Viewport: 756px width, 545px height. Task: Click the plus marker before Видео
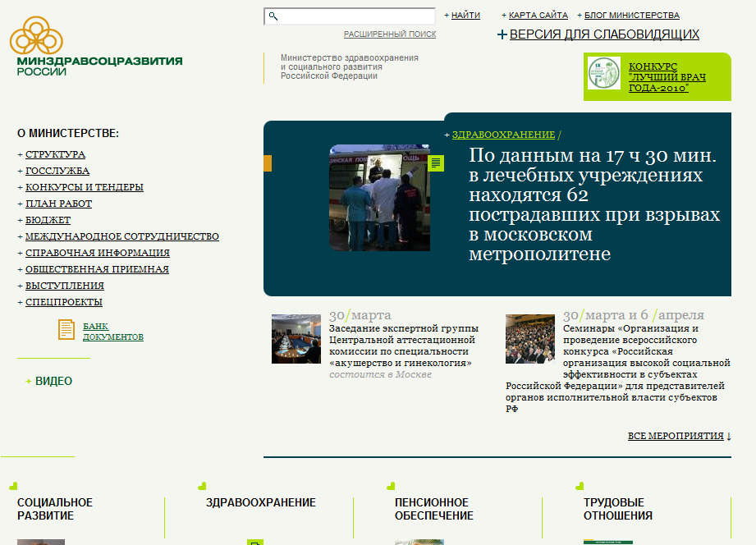(29, 382)
